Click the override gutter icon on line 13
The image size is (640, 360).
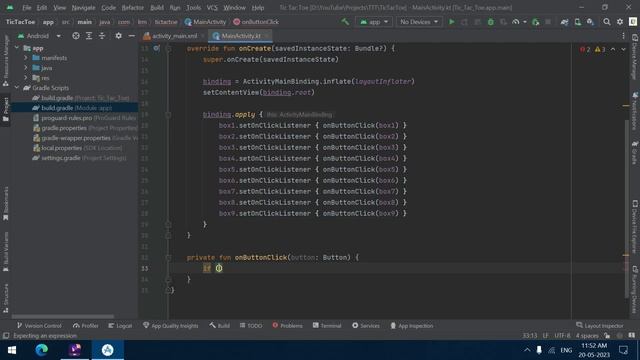click(157, 48)
